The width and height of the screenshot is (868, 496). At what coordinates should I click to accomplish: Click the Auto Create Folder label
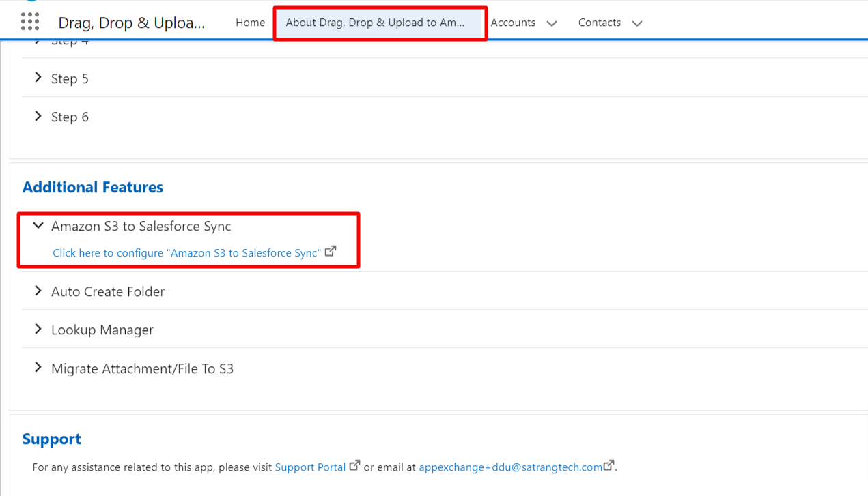(108, 292)
